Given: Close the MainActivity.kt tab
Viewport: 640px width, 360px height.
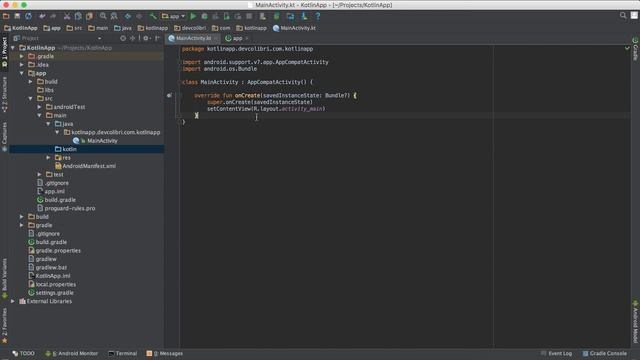Looking at the screenshot, I should pyautogui.click(x=216, y=38).
